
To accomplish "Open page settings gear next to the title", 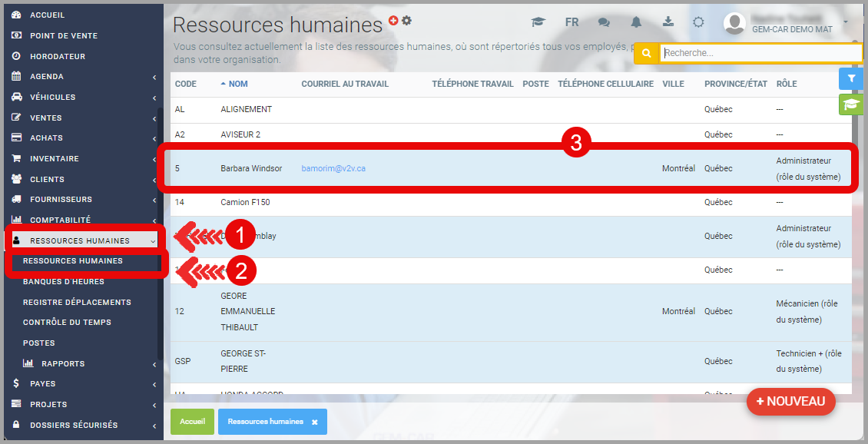I will 406,21.
